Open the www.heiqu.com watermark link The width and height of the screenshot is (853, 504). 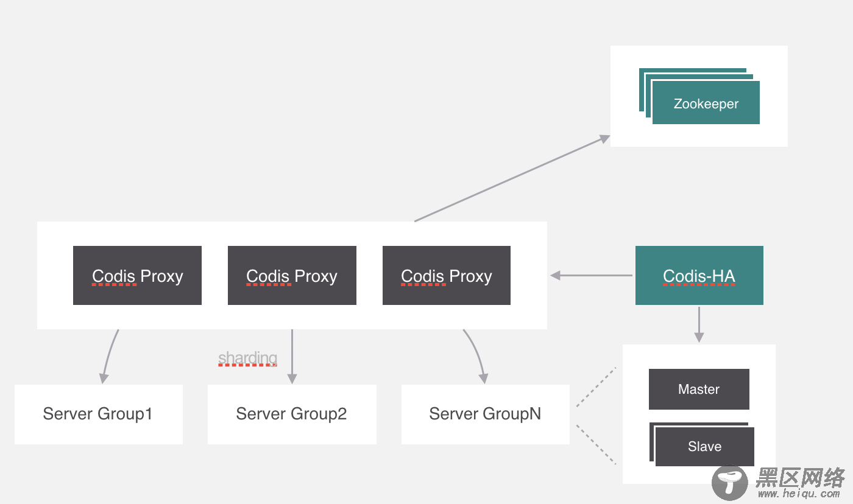click(x=800, y=494)
